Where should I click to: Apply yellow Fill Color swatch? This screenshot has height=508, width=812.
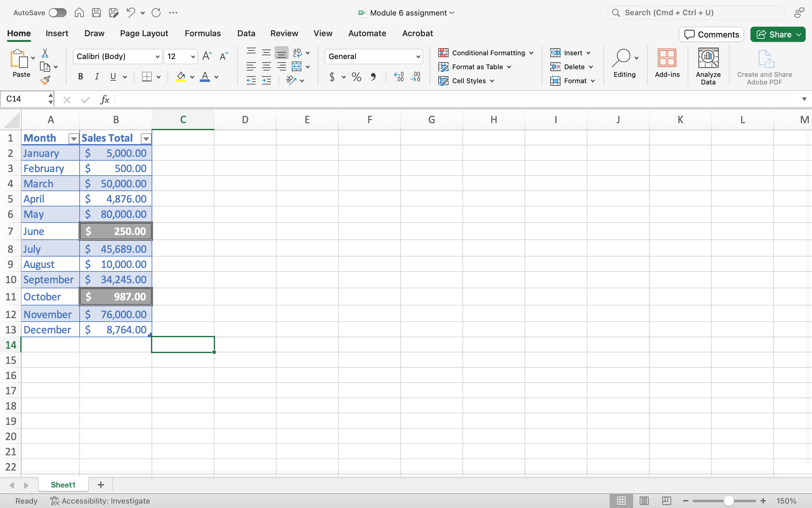pyautogui.click(x=181, y=77)
